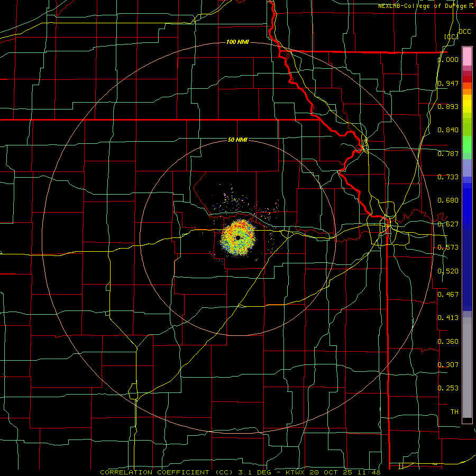Click the 0.413 scale value
The height and width of the screenshot is (476, 476).
[x=448, y=318]
